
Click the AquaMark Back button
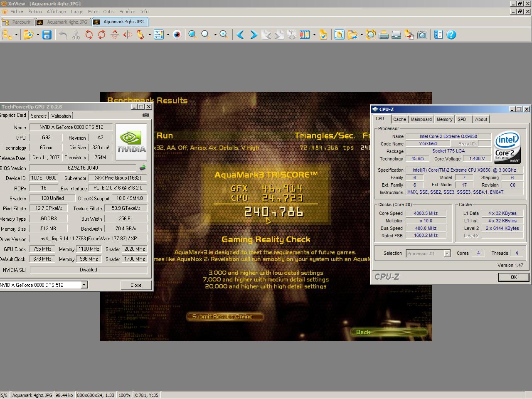point(389,332)
